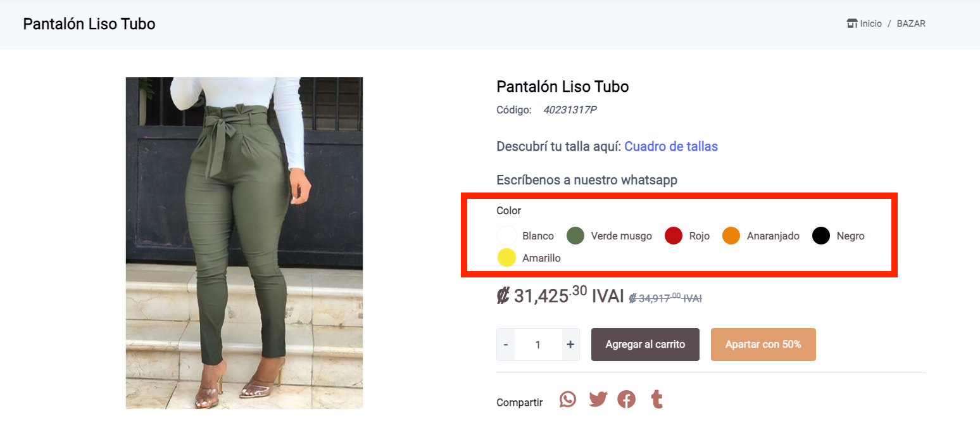The image size is (980, 437).
Task: Select the Blanco color option label
Action: [538, 236]
